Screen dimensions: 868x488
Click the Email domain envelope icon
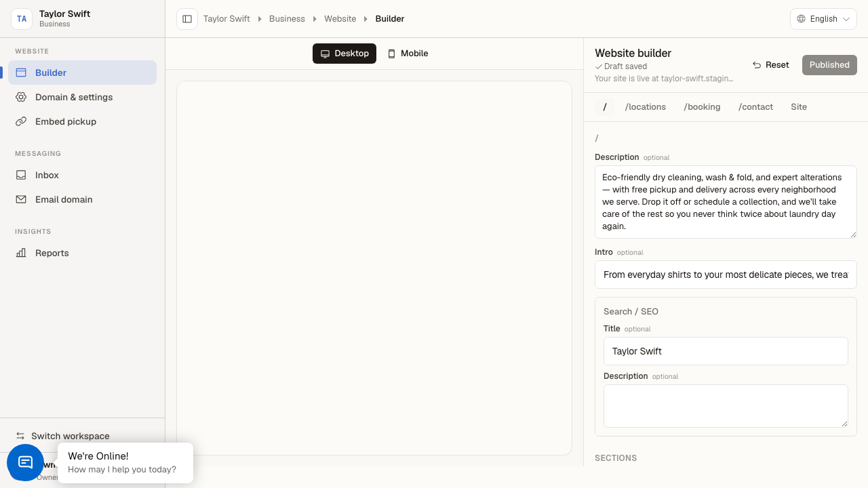click(21, 199)
